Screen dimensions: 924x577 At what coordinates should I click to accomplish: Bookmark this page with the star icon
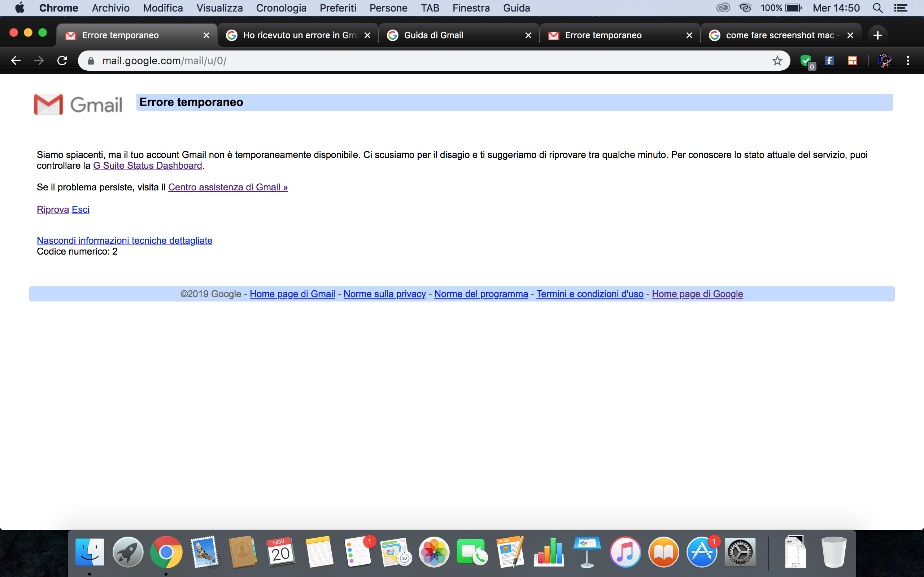coord(777,60)
